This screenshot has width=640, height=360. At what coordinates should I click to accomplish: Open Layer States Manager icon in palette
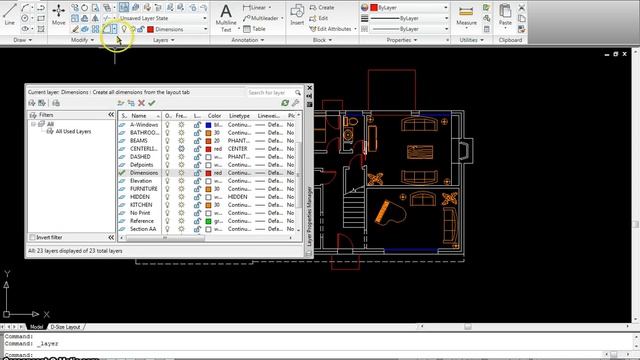pyautogui.click(x=56, y=103)
